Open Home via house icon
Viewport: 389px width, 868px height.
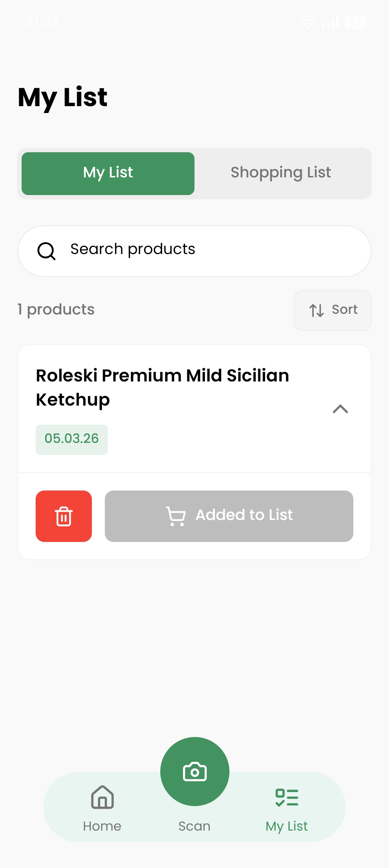tap(102, 797)
